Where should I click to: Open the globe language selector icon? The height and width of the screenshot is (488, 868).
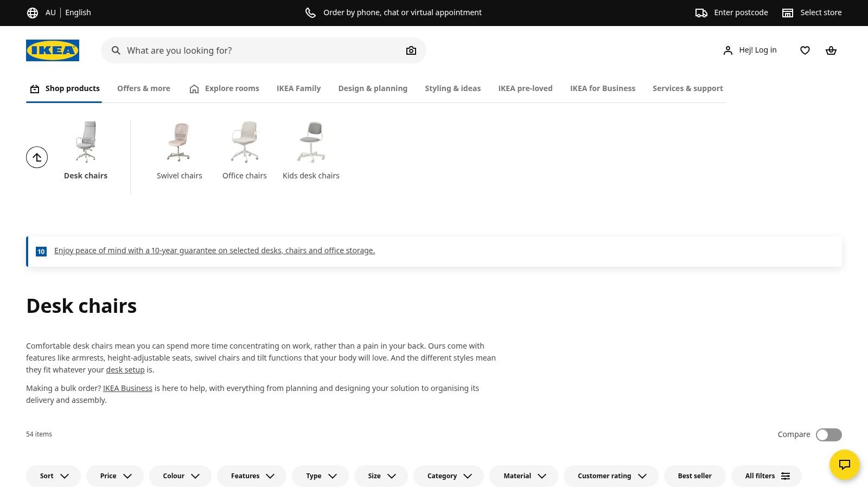click(x=33, y=12)
